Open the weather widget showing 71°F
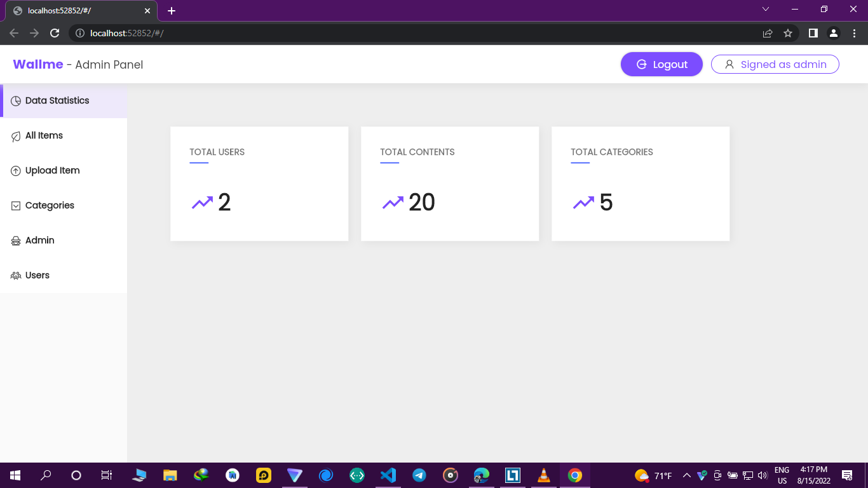The height and width of the screenshot is (488, 868). [653, 475]
